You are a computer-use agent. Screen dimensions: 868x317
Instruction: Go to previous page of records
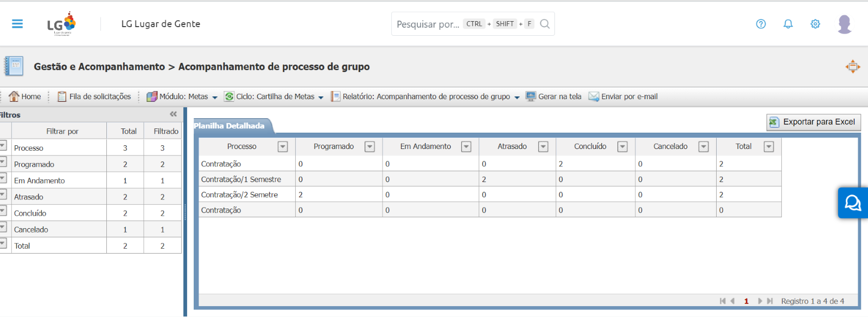point(732,301)
